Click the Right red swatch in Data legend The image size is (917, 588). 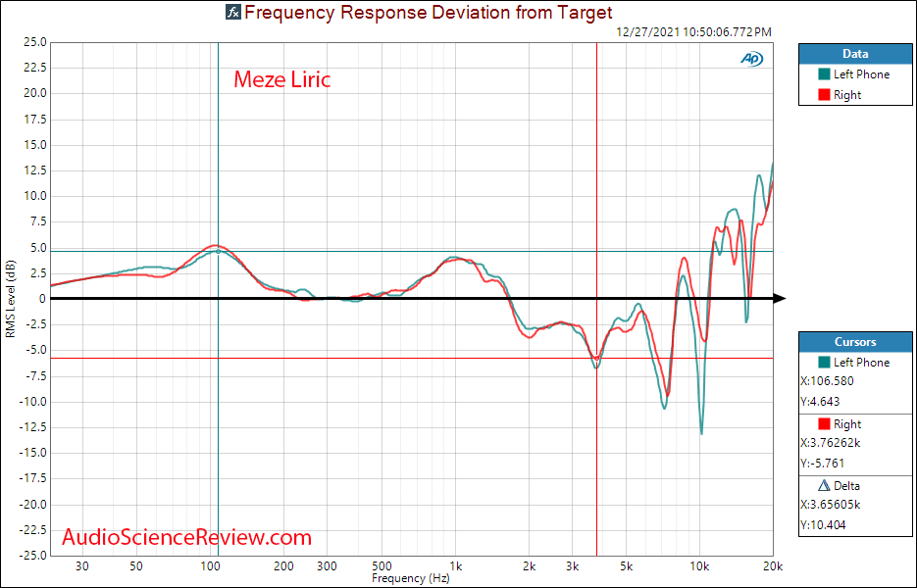coord(824,95)
